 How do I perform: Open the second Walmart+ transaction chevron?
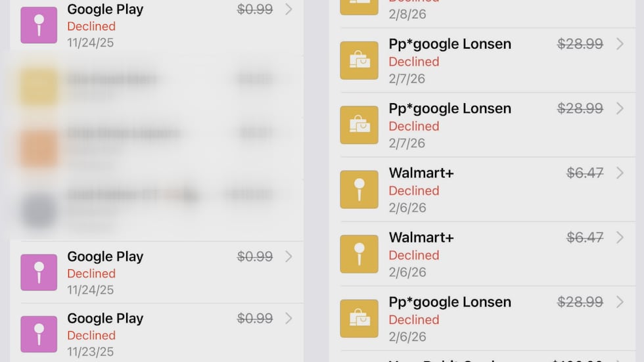(620, 237)
